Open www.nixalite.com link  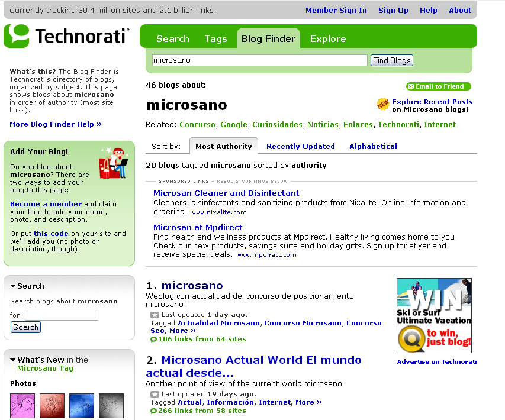point(219,212)
